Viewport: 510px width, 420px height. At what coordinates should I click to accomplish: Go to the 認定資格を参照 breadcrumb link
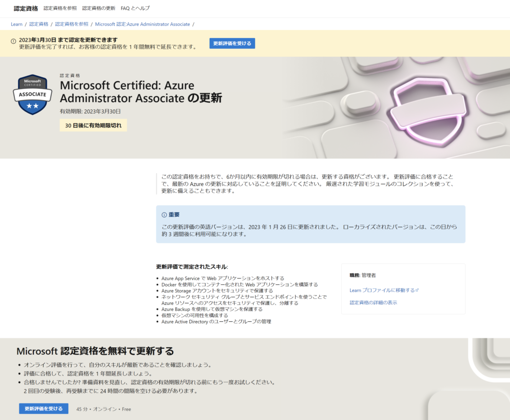click(x=72, y=24)
